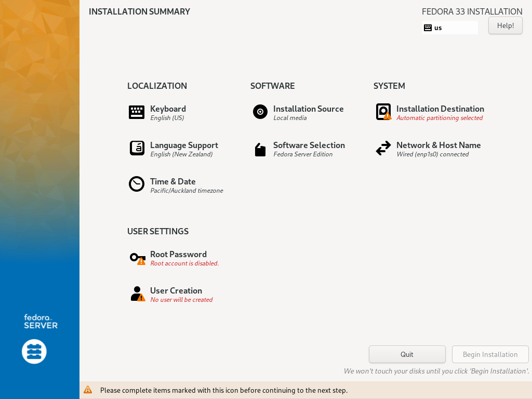Open the Help! panel
Image resolution: width=532 pixels, height=399 pixels.
coord(505,25)
